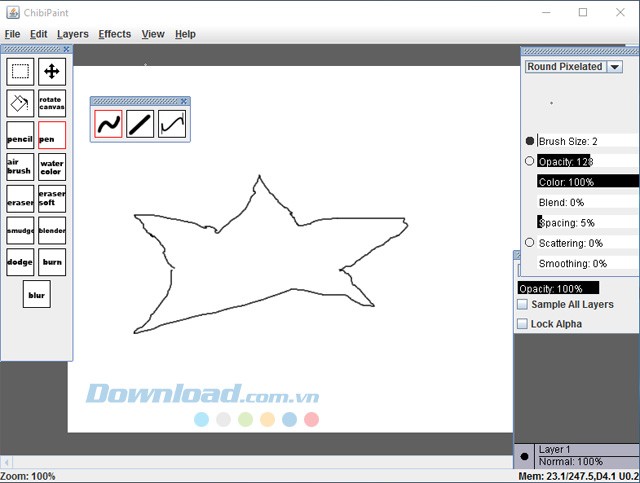Select the rectangular selection tool

20,71
